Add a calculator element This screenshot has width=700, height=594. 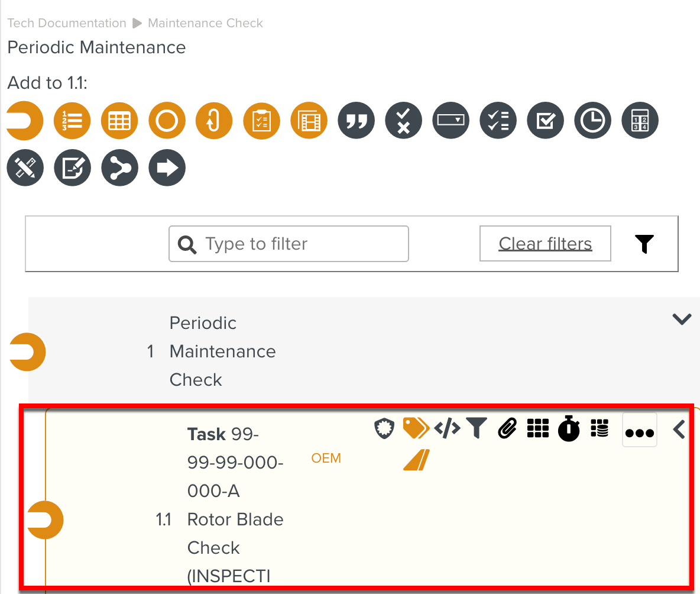640,121
